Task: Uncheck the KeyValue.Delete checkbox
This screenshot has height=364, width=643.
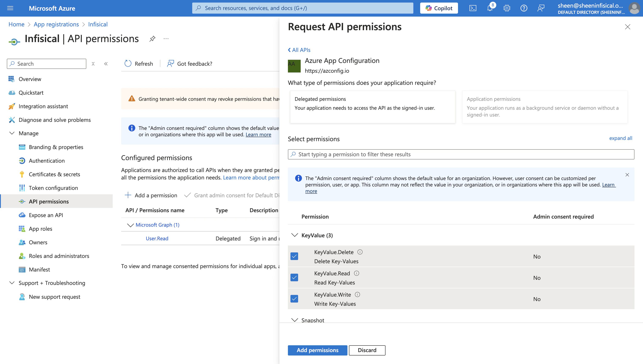Action: pos(294,256)
